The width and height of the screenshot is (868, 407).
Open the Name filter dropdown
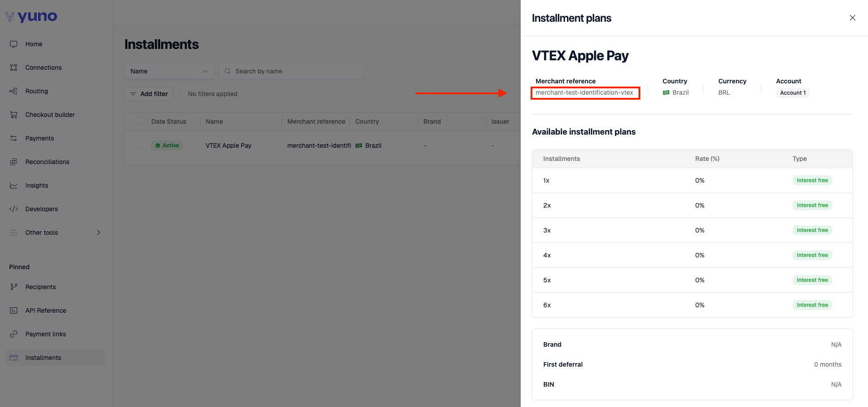pos(170,71)
